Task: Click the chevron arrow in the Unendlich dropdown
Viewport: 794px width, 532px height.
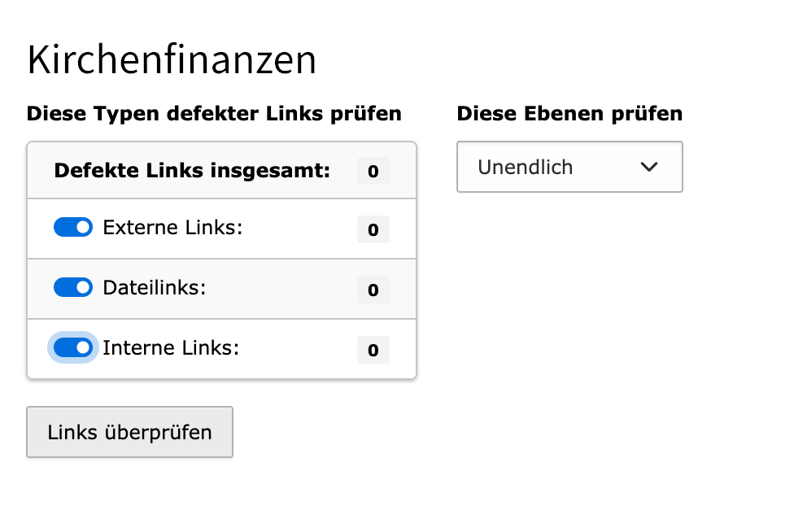Action: pyautogui.click(x=648, y=168)
